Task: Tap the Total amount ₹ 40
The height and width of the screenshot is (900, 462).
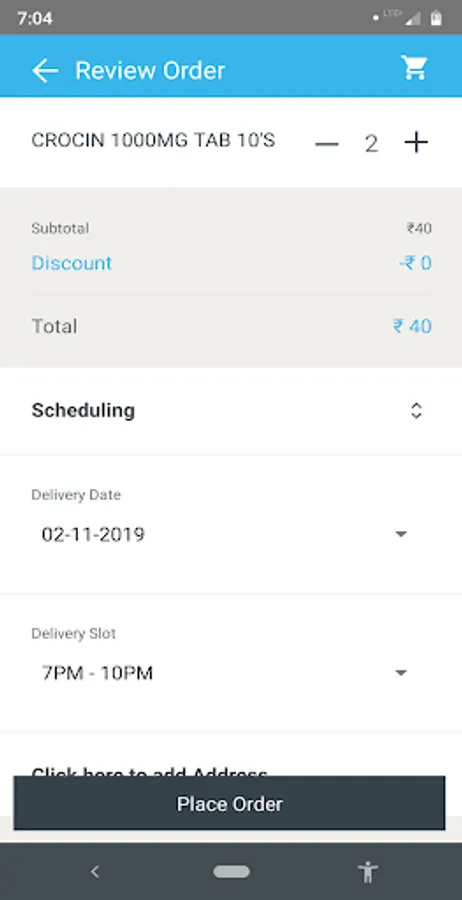Action: pyautogui.click(x=412, y=326)
